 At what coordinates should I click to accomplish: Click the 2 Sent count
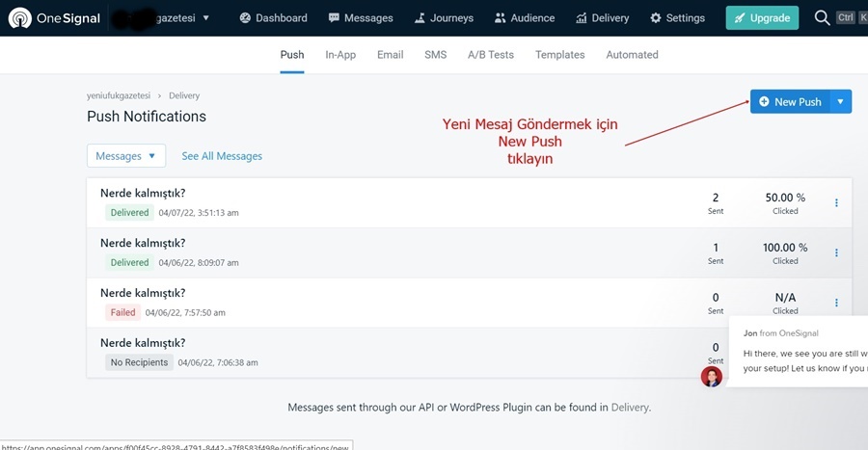716,203
